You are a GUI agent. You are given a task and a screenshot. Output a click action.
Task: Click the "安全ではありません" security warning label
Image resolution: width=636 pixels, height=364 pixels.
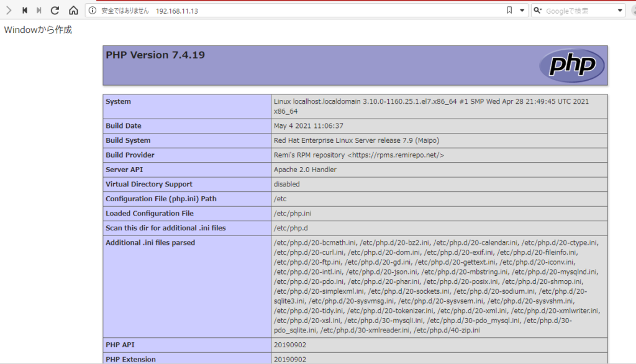pyautogui.click(x=124, y=11)
